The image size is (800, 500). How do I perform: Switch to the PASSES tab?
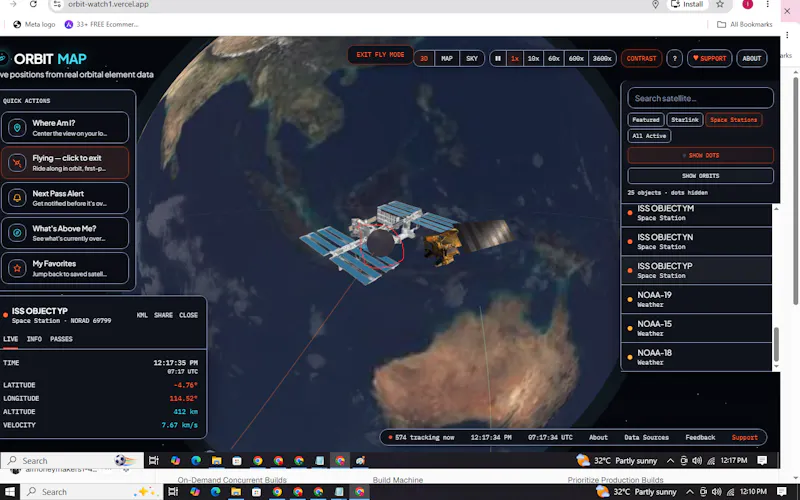61,339
